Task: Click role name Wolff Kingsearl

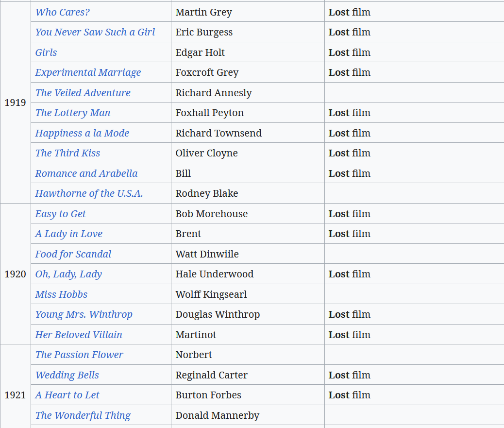Action: pos(211,294)
